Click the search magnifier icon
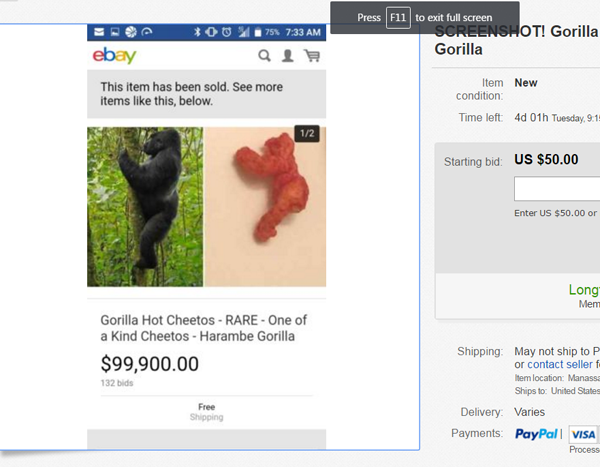 [x=265, y=56]
